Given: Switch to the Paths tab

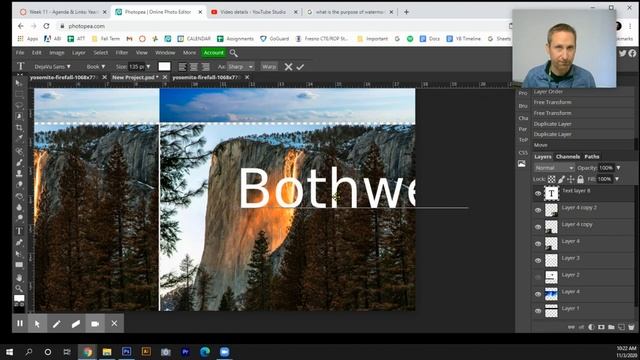Looking at the screenshot, I should pyautogui.click(x=591, y=157).
